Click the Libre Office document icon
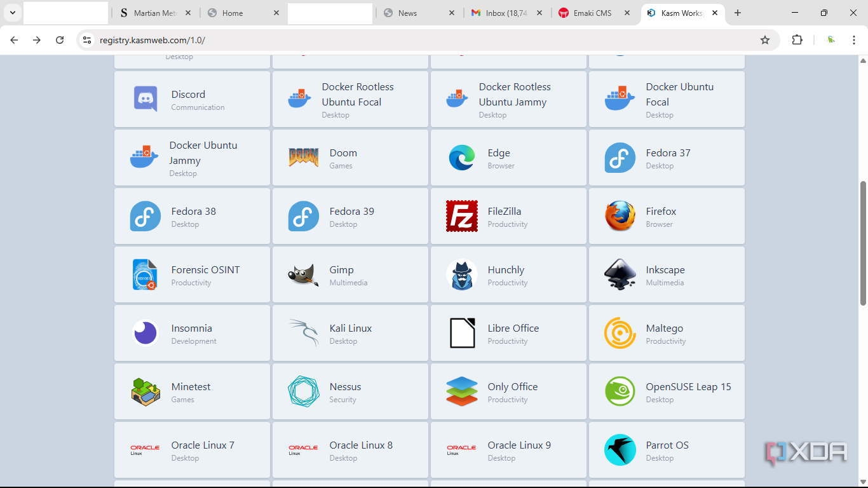868x488 pixels. (x=462, y=333)
